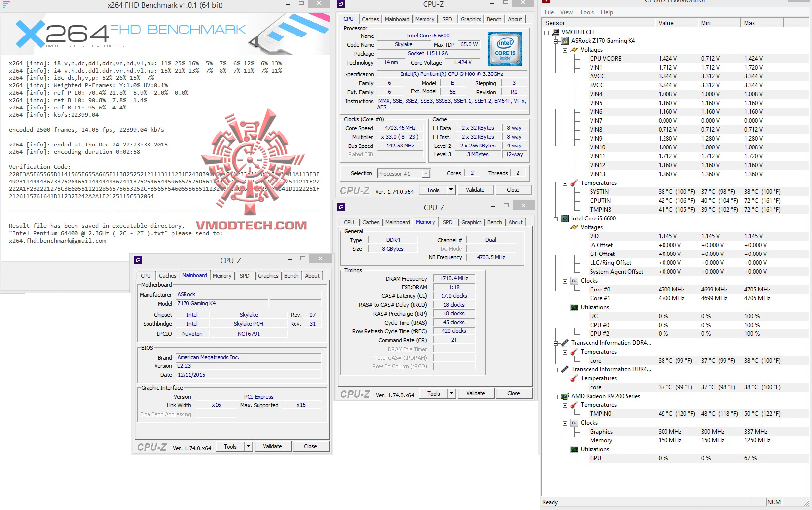This screenshot has width=812, height=510.
Task: Switch to the Graphics tab in the CPU-Z Mainboard-tab window
Action: (268, 276)
